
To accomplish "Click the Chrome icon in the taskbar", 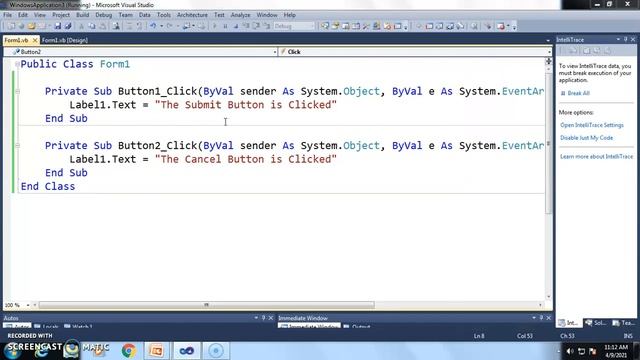I will click(129, 351).
